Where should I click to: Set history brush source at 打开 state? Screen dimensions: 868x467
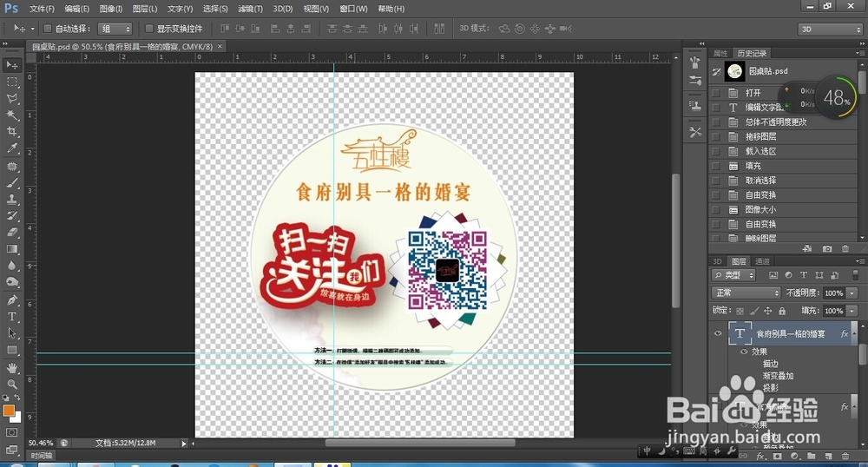(716, 93)
